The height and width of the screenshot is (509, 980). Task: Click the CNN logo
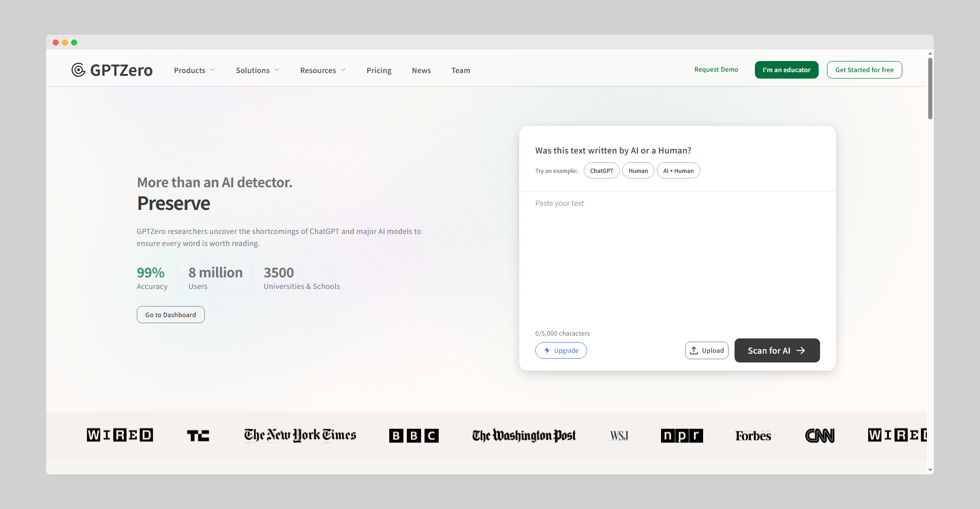(x=820, y=435)
